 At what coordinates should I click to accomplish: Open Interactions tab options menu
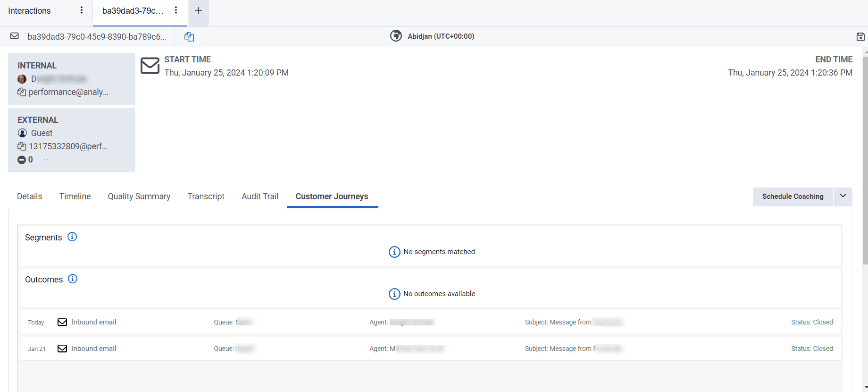point(82,10)
